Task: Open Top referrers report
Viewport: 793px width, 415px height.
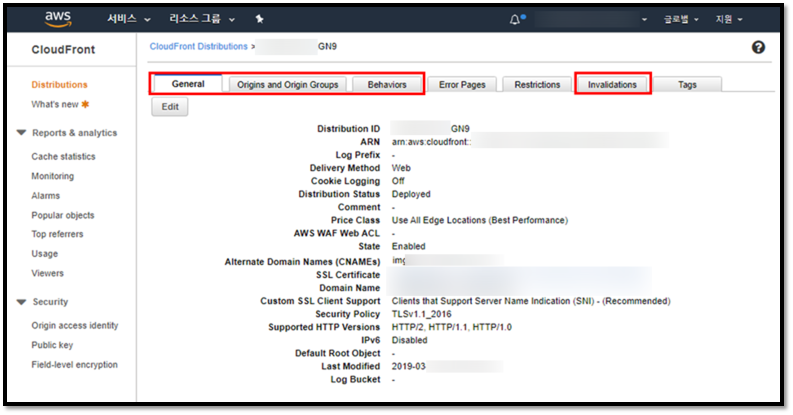Action: click(x=57, y=234)
